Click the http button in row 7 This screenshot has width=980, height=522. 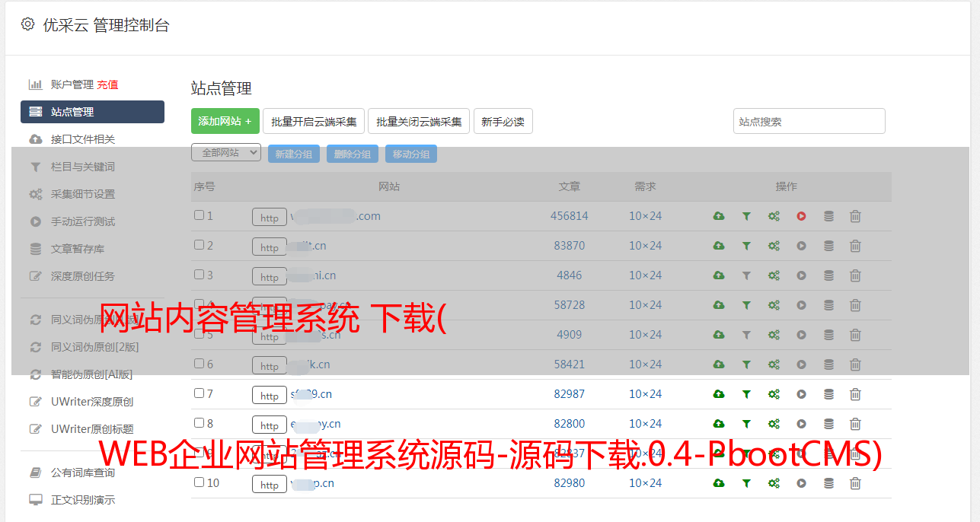tap(270, 396)
